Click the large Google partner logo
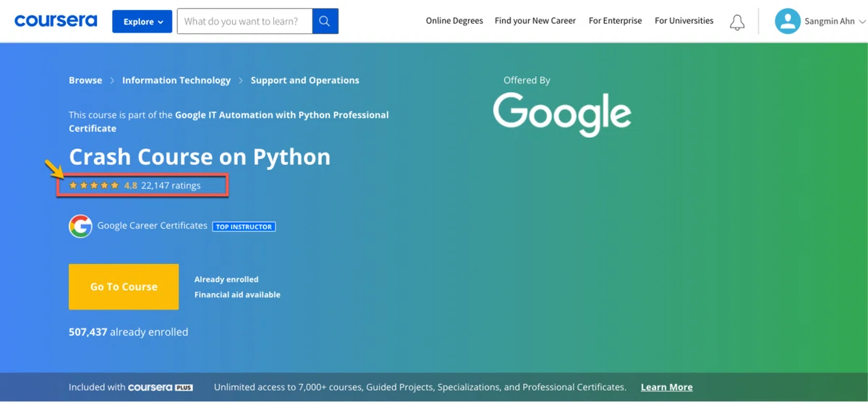 562,114
